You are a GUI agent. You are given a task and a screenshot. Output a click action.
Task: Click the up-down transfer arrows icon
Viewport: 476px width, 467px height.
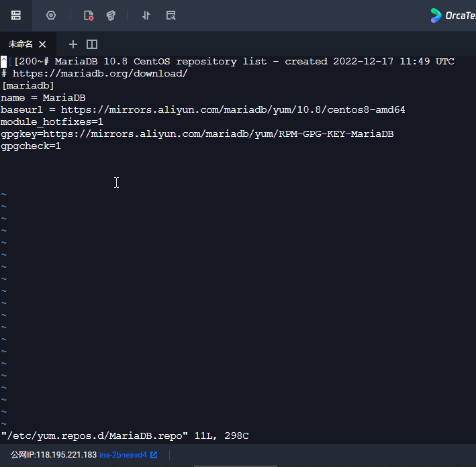click(146, 15)
